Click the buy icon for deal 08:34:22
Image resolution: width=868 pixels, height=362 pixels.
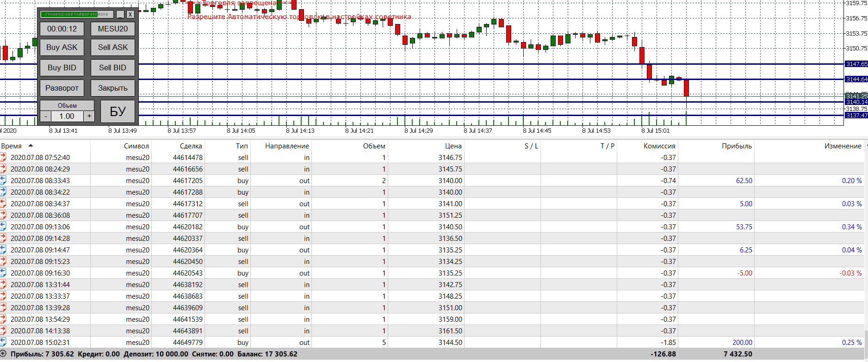[3, 192]
